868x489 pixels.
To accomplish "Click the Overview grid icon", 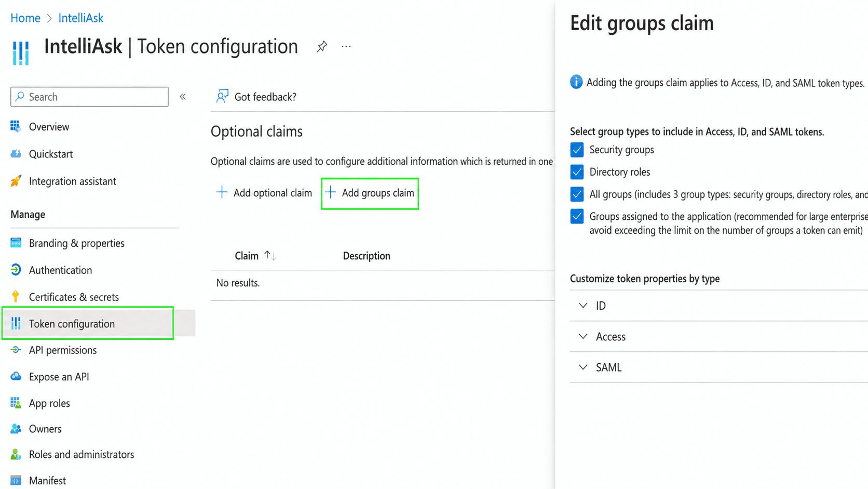I will (16, 126).
